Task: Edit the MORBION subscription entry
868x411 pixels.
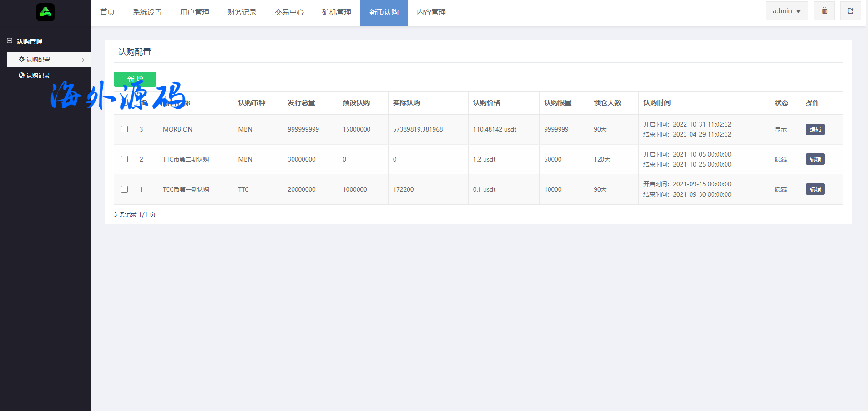Action: (815, 130)
